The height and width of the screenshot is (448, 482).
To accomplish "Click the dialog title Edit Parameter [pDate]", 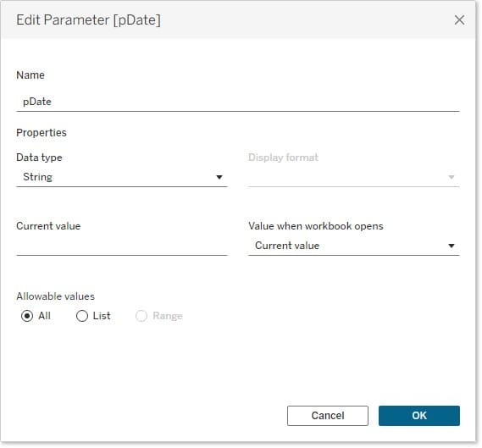I will pos(89,20).
